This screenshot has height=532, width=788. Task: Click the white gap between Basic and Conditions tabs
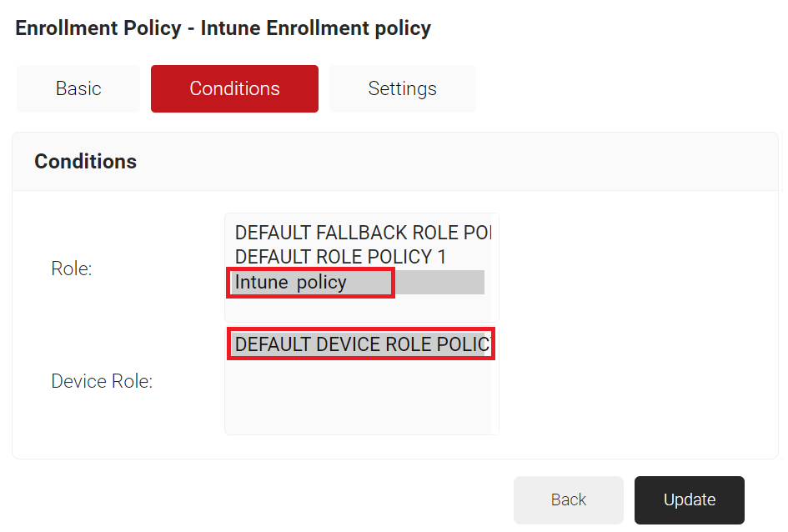coord(146,89)
